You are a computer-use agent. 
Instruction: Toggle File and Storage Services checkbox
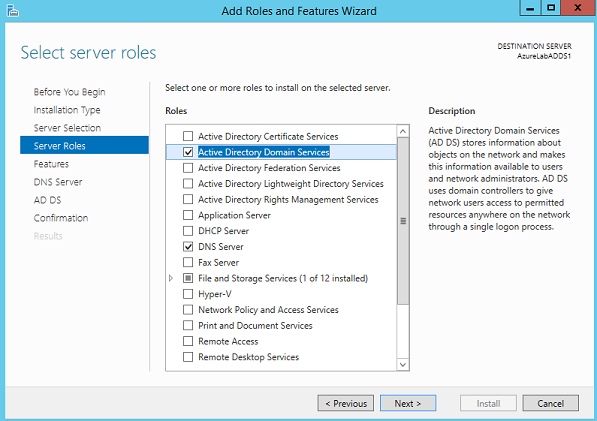click(188, 278)
